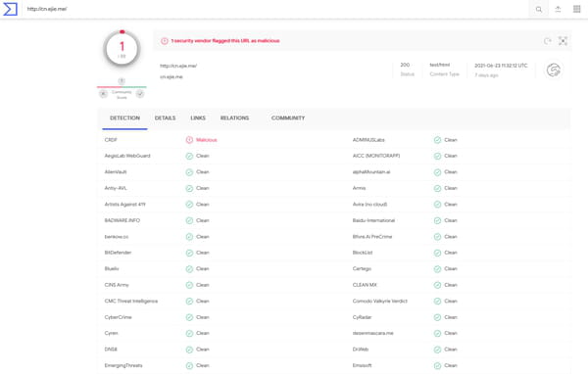Click the community score downvote X icon
The width and height of the screenshot is (588, 374).
point(103,94)
